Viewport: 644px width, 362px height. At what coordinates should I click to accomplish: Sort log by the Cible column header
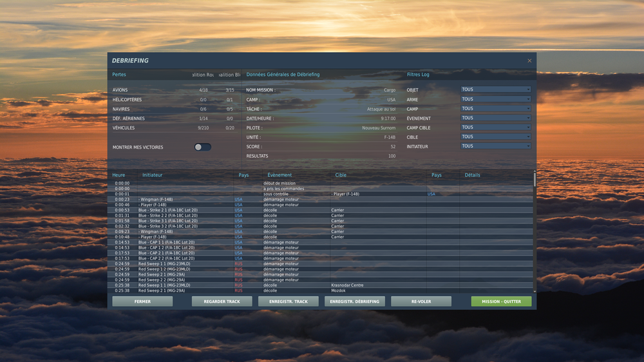[341, 175]
